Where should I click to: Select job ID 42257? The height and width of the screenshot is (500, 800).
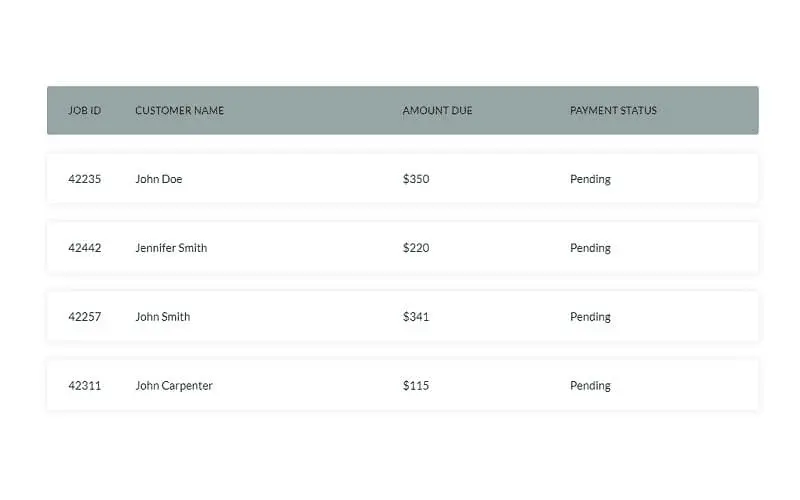point(85,317)
